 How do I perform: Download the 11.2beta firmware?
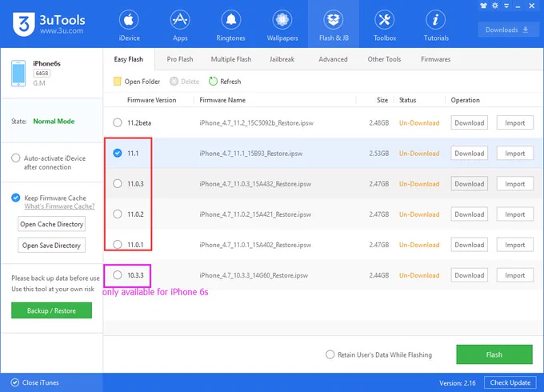pyautogui.click(x=469, y=123)
